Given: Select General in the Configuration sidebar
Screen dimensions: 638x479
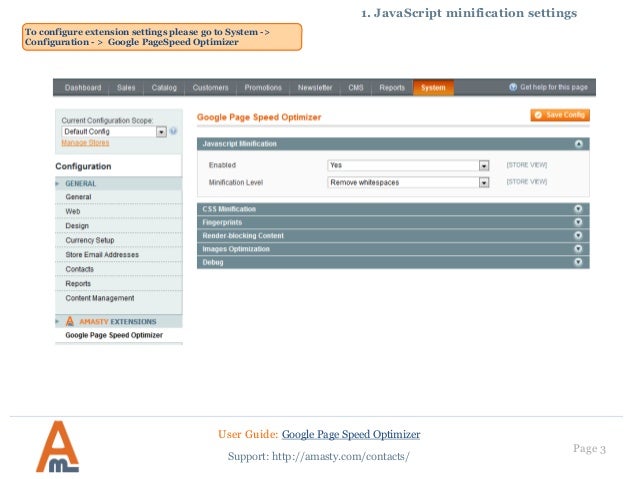Looking at the screenshot, I should click(119, 197).
